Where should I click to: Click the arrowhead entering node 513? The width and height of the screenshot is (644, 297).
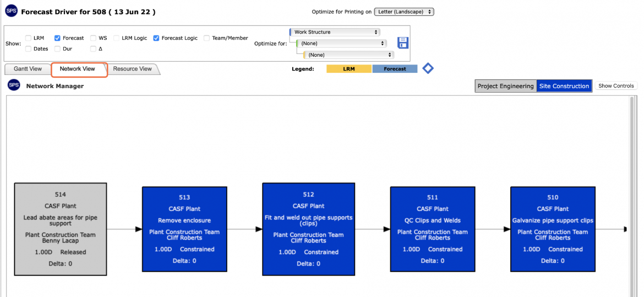[x=139, y=229]
